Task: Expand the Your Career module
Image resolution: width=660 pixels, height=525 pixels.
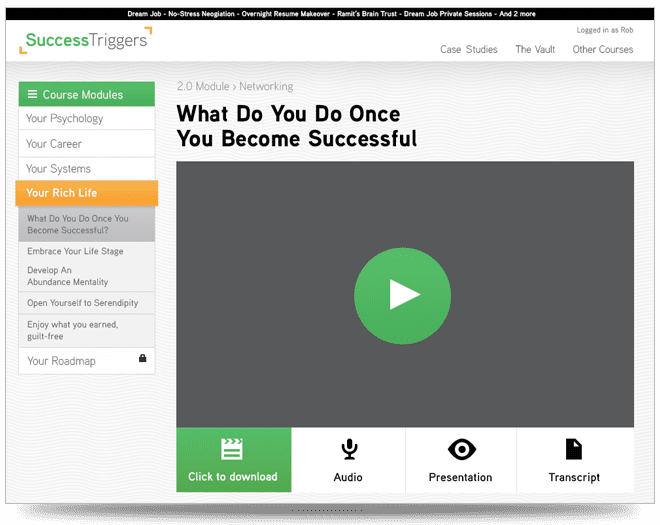Action: (87, 144)
